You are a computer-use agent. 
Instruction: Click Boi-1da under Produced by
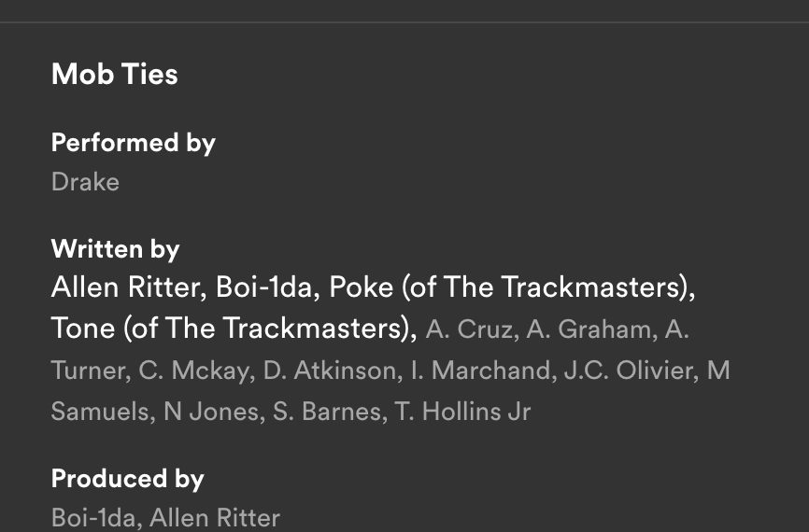tap(93, 517)
